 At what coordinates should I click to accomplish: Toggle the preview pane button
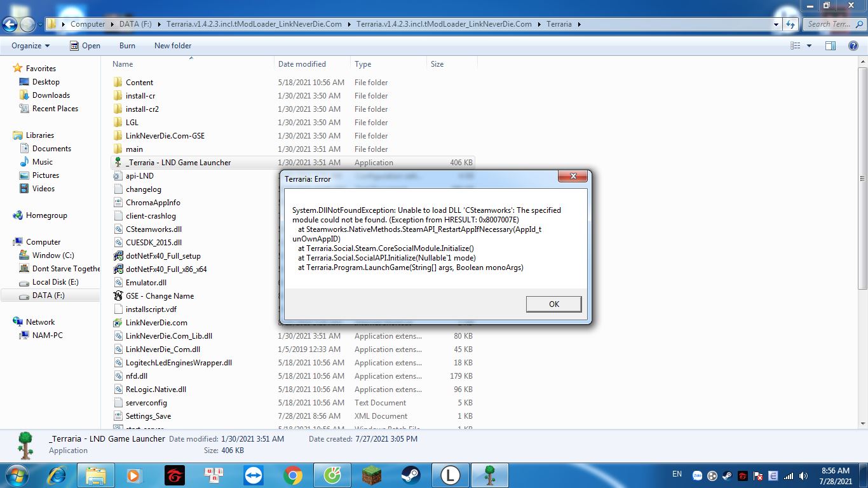point(830,46)
